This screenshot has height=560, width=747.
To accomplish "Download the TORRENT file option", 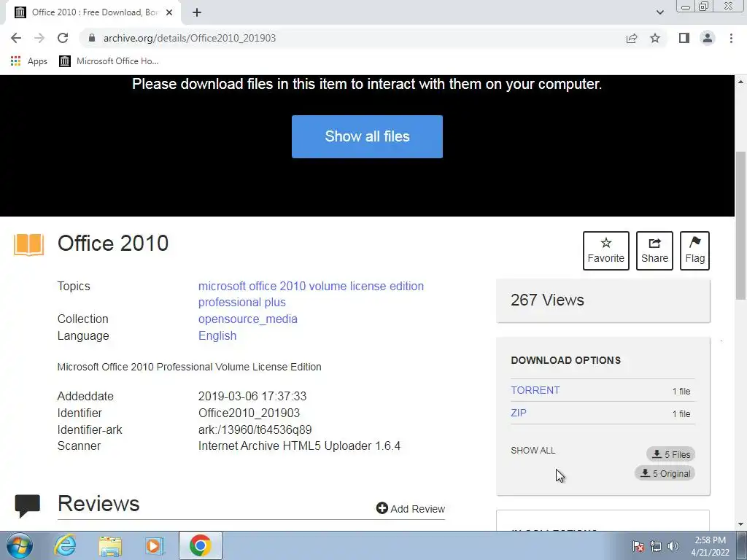I will tap(535, 391).
